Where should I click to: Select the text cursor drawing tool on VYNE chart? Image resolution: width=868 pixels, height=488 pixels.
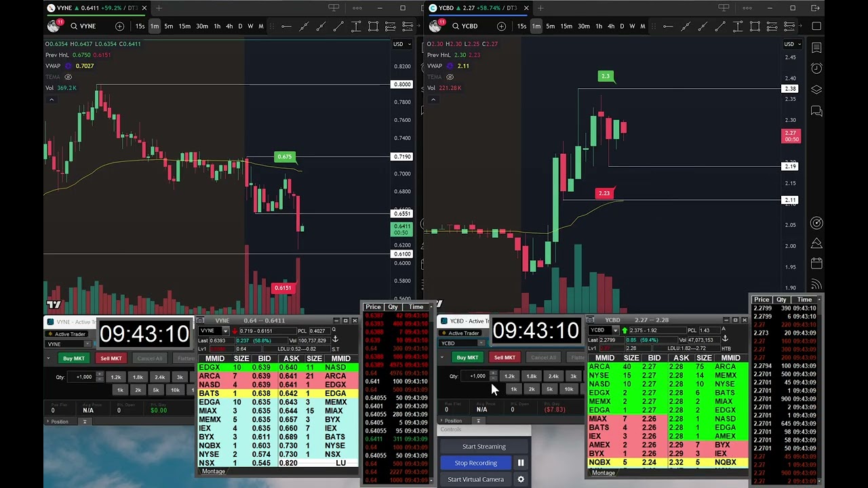tap(356, 26)
